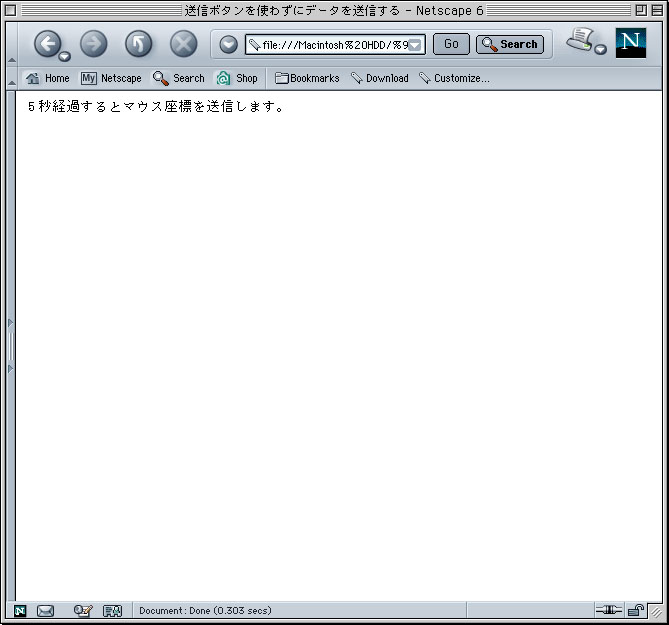Click the Go button
This screenshot has width=669, height=625.
pos(451,44)
